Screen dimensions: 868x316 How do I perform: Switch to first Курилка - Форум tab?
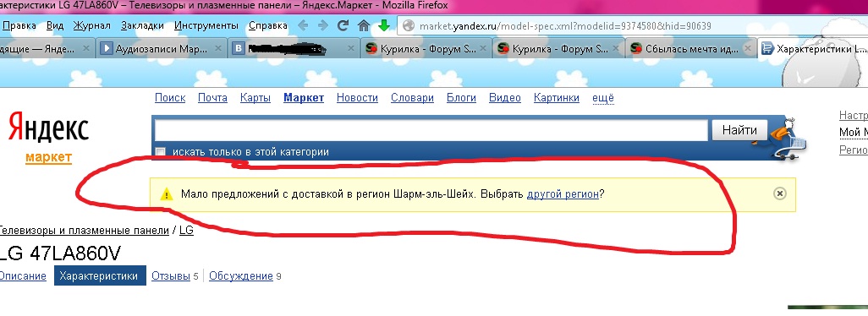pos(426,49)
